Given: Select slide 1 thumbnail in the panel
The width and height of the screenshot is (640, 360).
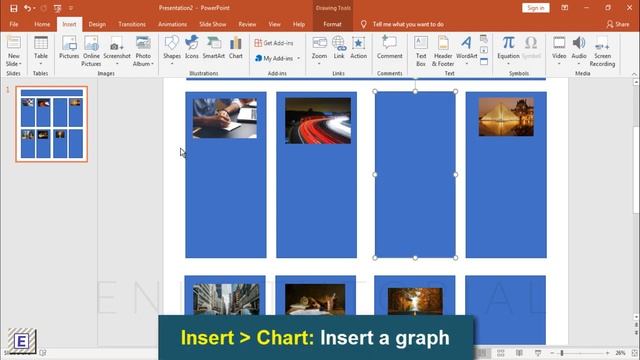Looking at the screenshot, I should click(x=52, y=124).
